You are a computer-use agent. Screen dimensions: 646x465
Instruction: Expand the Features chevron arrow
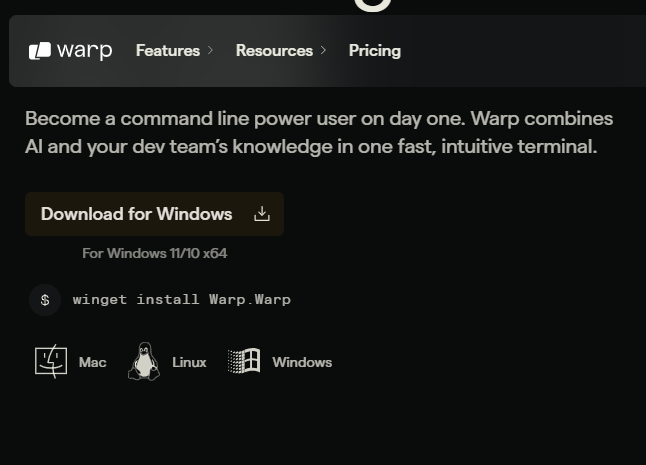click(x=210, y=50)
